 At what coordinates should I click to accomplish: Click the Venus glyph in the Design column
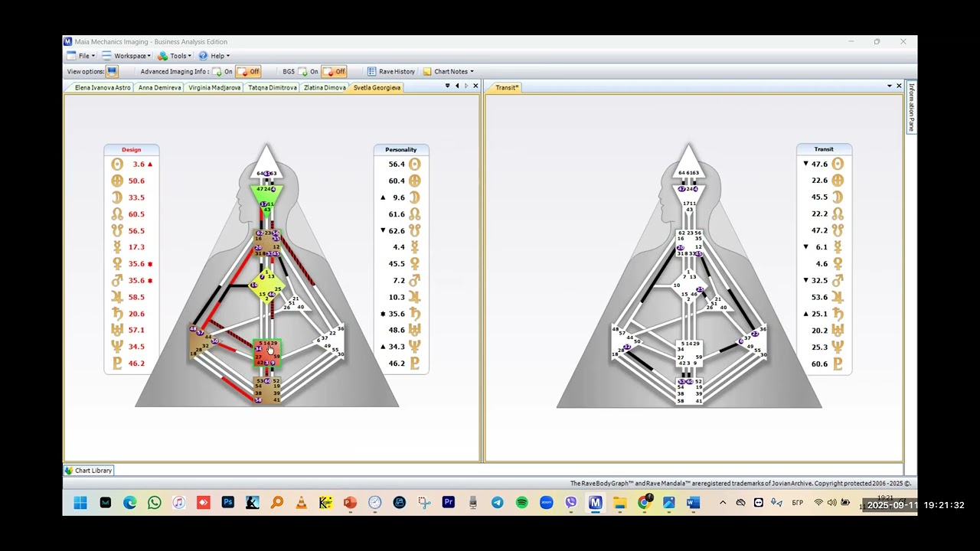[117, 264]
